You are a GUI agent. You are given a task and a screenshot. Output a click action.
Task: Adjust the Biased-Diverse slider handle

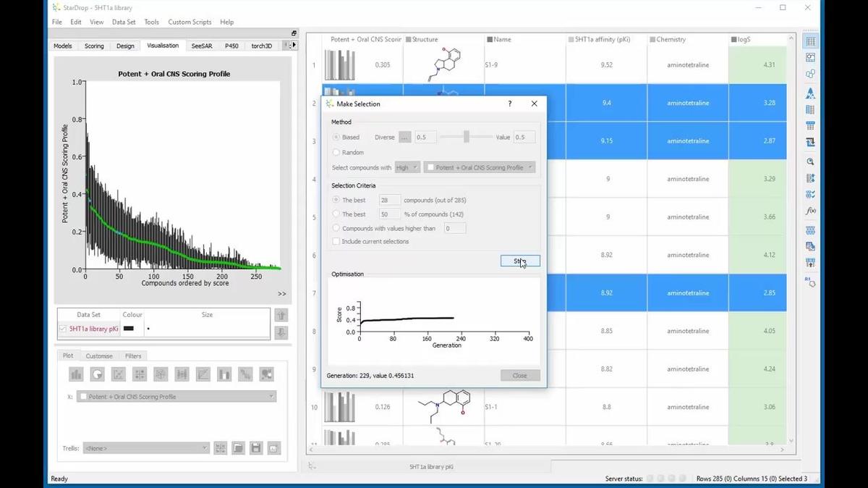[x=467, y=137]
